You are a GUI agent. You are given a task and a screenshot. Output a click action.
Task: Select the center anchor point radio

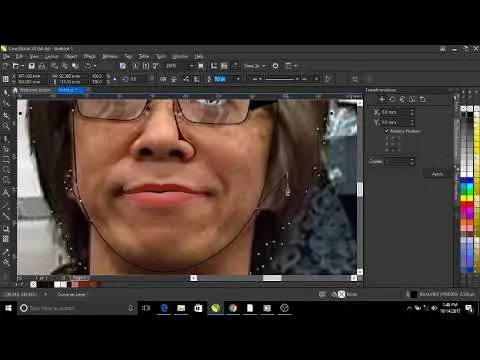(x=393, y=143)
